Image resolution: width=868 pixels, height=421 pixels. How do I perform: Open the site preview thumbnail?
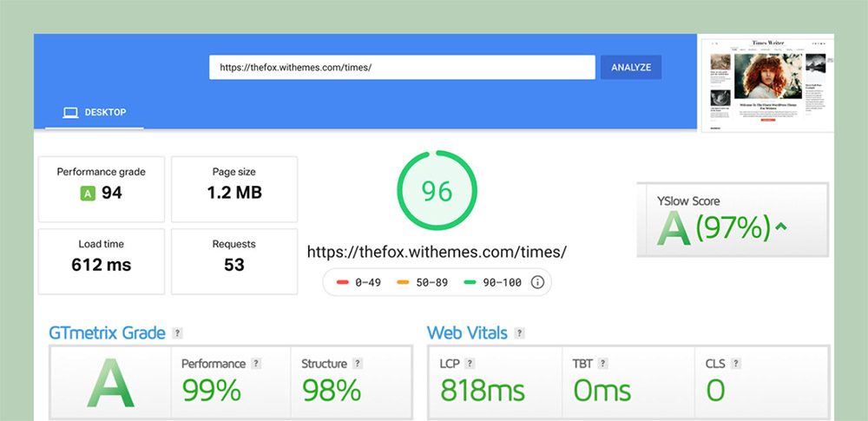pyautogui.click(x=766, y=83)
